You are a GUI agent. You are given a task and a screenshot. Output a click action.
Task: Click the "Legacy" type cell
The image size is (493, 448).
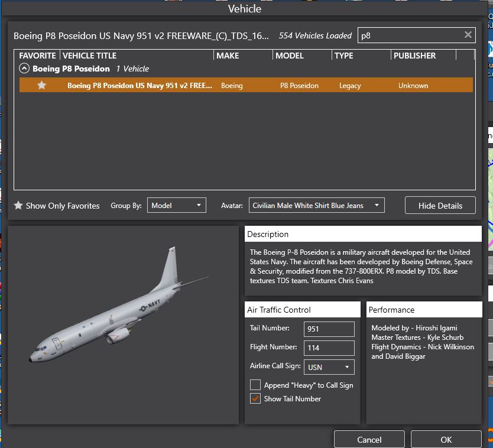349,86
